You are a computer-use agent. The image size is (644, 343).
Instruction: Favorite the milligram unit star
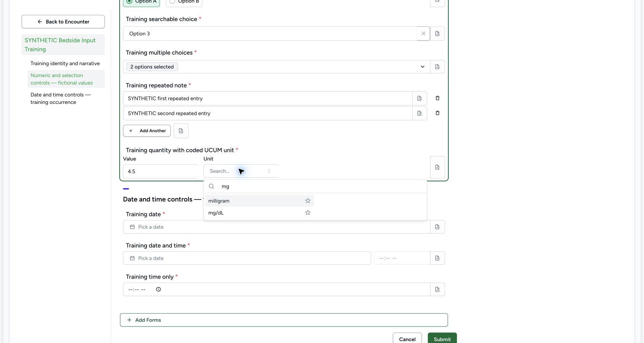tap(308, 201)
